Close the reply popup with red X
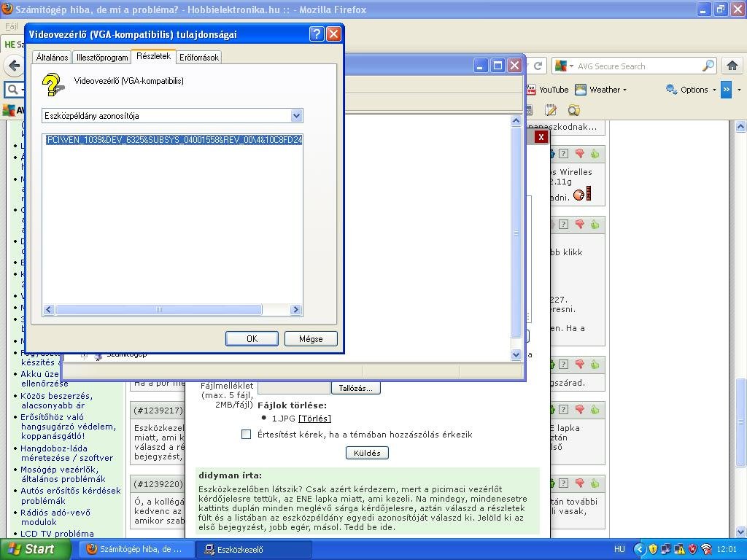 pyautogui.click(x=541, y=136)
